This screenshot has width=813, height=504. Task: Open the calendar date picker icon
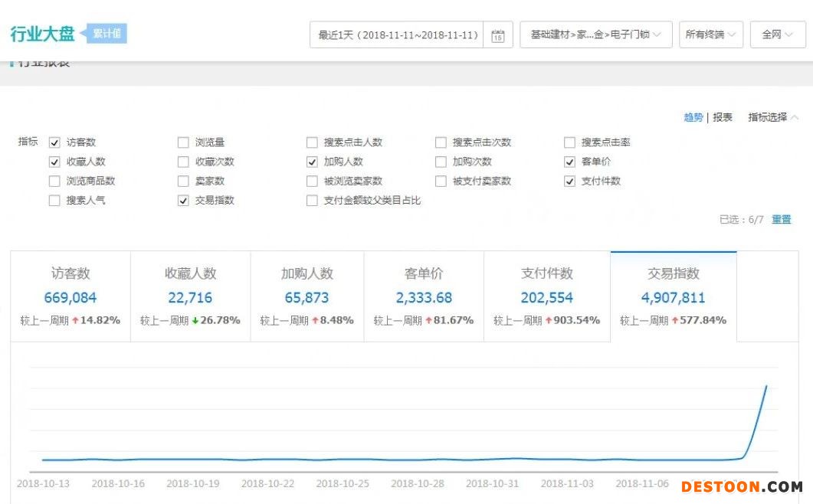tap(498, 35)
